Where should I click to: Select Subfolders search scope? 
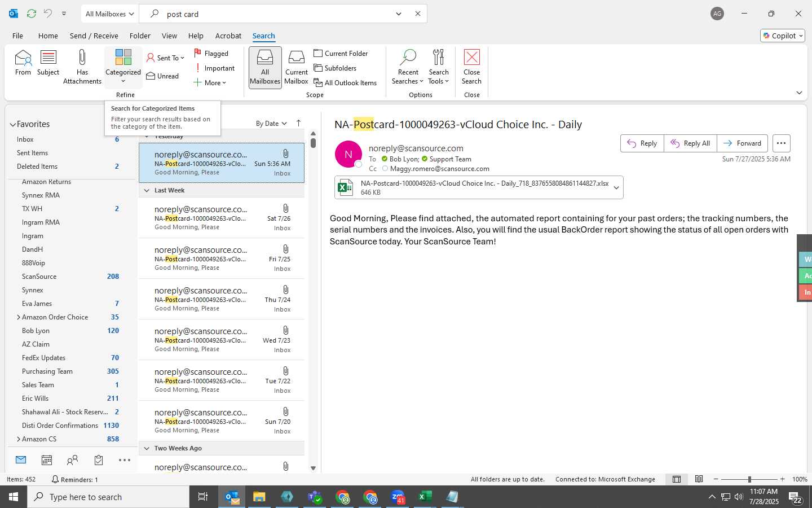click(x=335, y=68)
